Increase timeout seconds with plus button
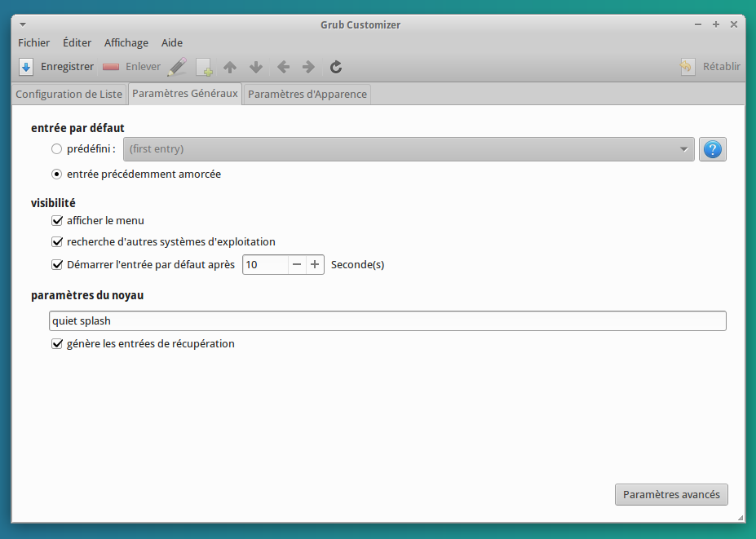Viewport: 756px width, 539px height. pyautogui.click(x=315, y=264)
